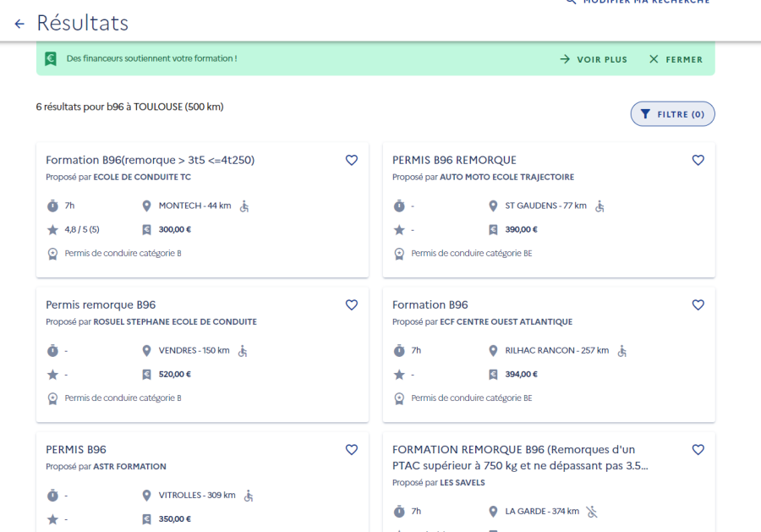Click the accessibility icon for VITROLLES

point(249,495)
